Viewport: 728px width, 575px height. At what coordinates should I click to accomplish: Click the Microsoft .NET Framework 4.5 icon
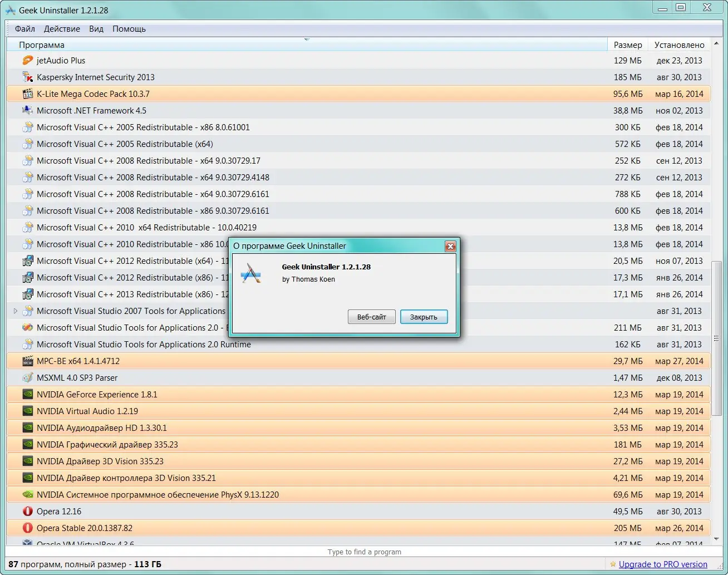click(x=27, y=110)
